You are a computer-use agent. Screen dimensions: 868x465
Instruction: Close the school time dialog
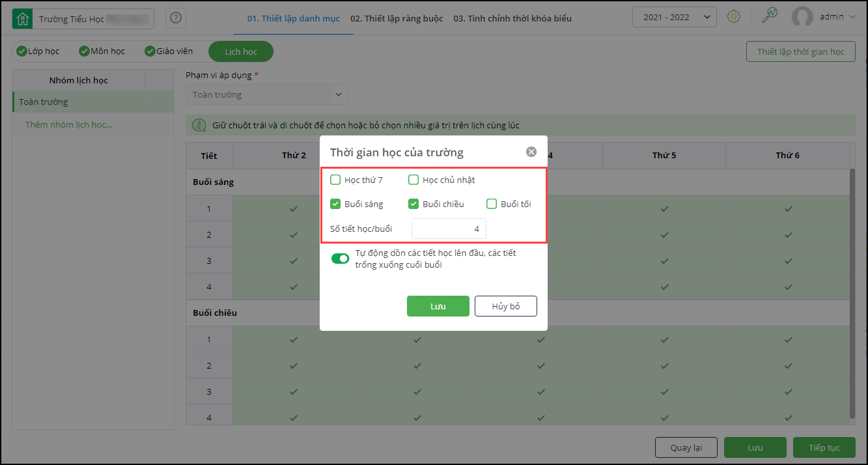coord(531,152)
